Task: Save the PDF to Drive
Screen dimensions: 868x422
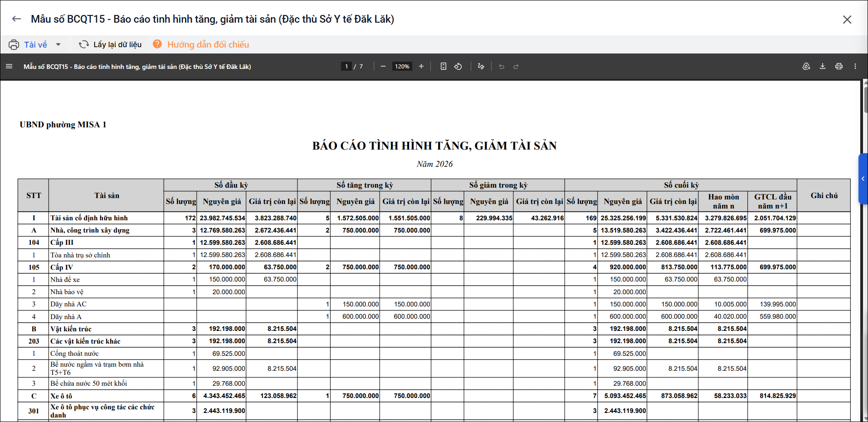Action: pos(806,66)
